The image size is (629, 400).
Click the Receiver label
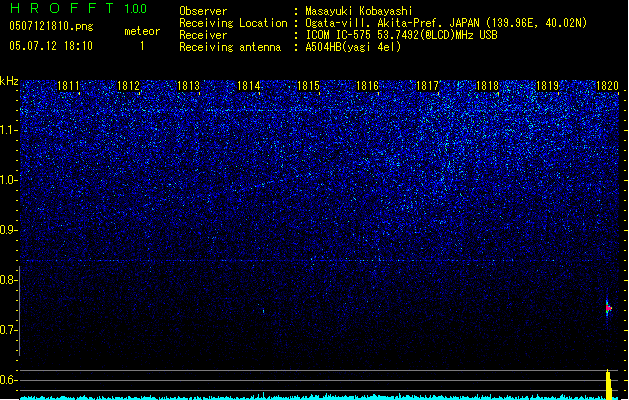point(203,35)
